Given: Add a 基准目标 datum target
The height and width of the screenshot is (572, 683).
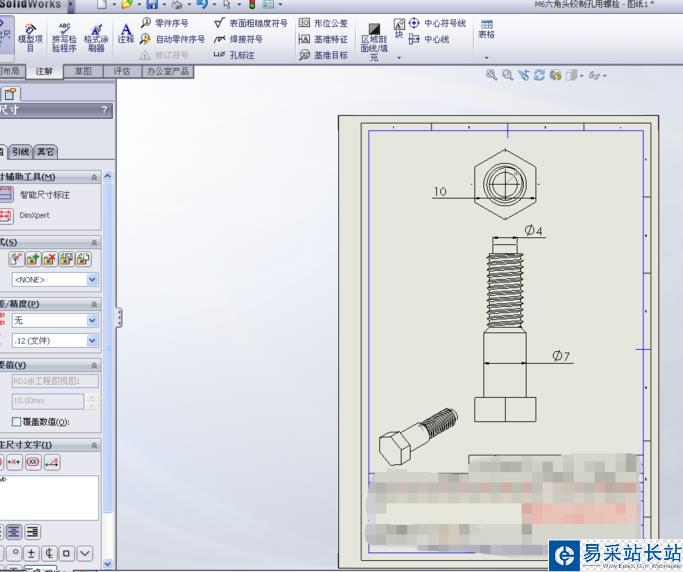Looking at the screenshot, I should (x=323, y=55).
